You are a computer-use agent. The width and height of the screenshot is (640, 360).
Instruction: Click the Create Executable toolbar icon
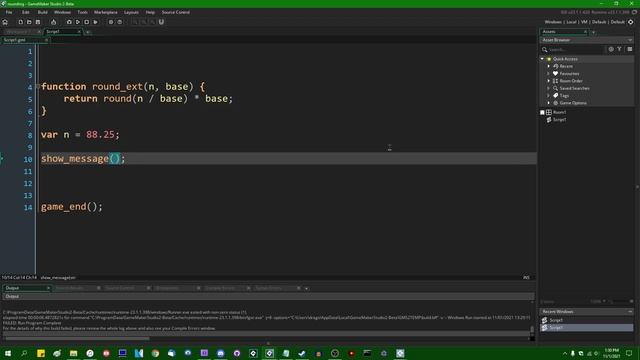53,22
